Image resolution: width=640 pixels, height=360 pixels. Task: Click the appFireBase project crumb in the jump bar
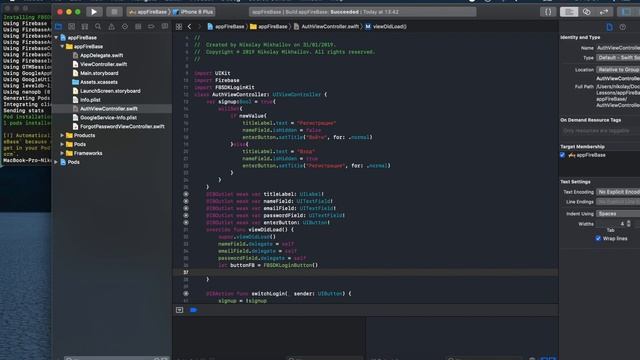tap(225, 27)
